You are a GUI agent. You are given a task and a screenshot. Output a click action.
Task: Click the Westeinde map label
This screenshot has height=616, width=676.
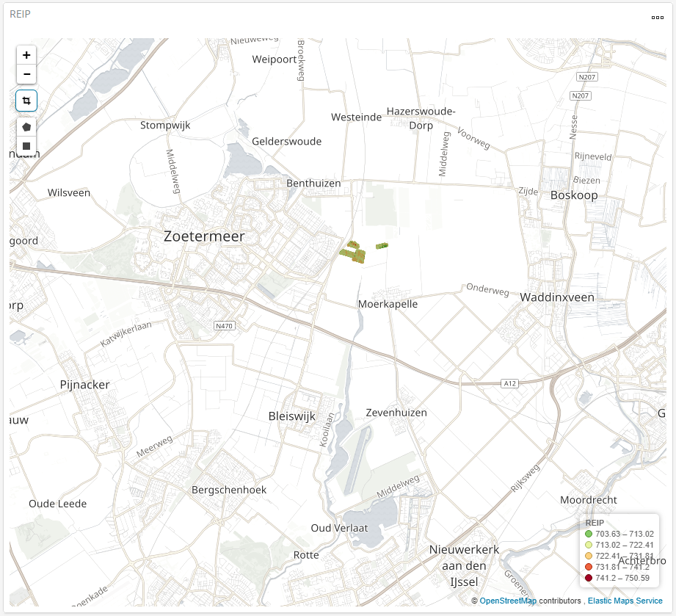(357, 117)
